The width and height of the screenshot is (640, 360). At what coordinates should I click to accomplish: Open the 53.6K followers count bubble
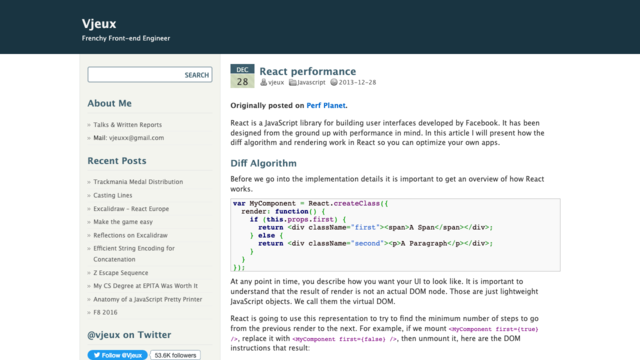tap(175, 355)
